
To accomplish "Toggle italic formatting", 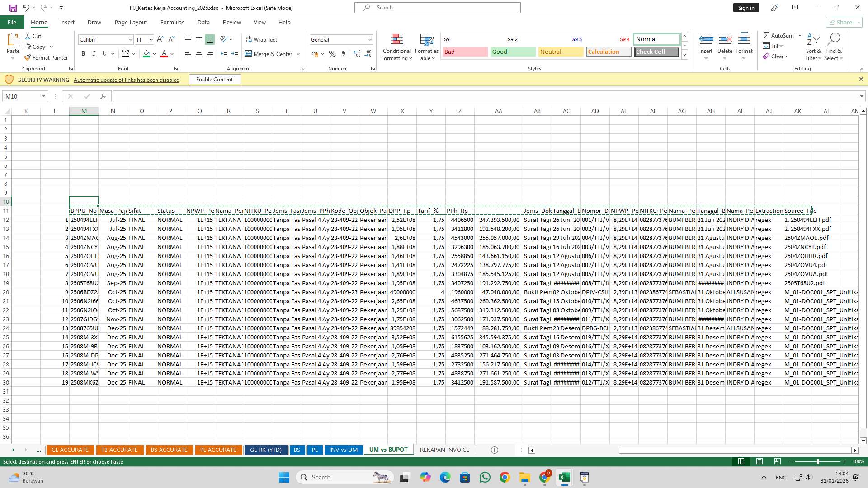I will [x=94, y=53].
